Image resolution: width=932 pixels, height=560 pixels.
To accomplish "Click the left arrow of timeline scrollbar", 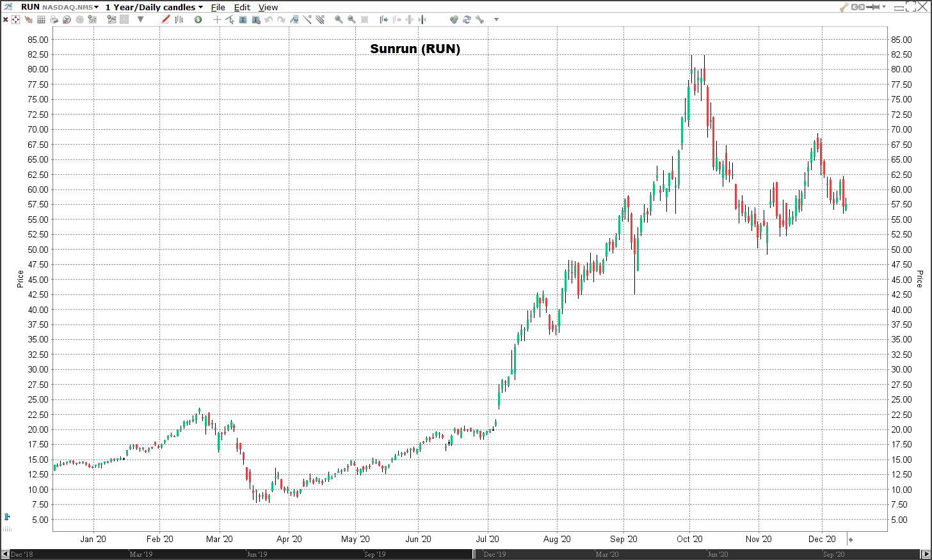I will [x=5, y=554].
